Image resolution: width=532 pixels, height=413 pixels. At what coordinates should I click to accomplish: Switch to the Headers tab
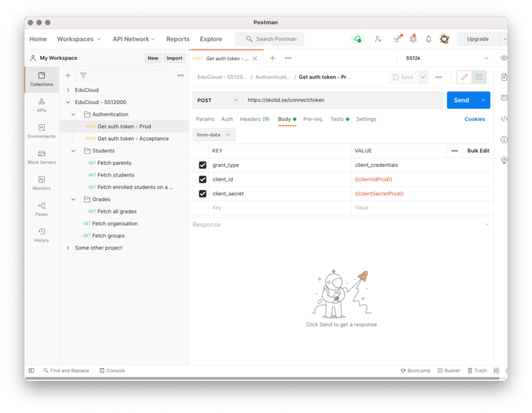point(254,119)
